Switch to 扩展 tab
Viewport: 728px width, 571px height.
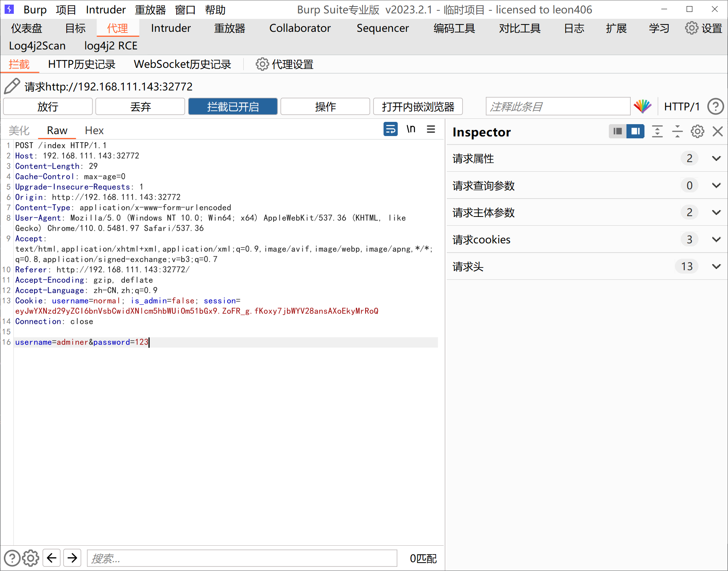617,28
